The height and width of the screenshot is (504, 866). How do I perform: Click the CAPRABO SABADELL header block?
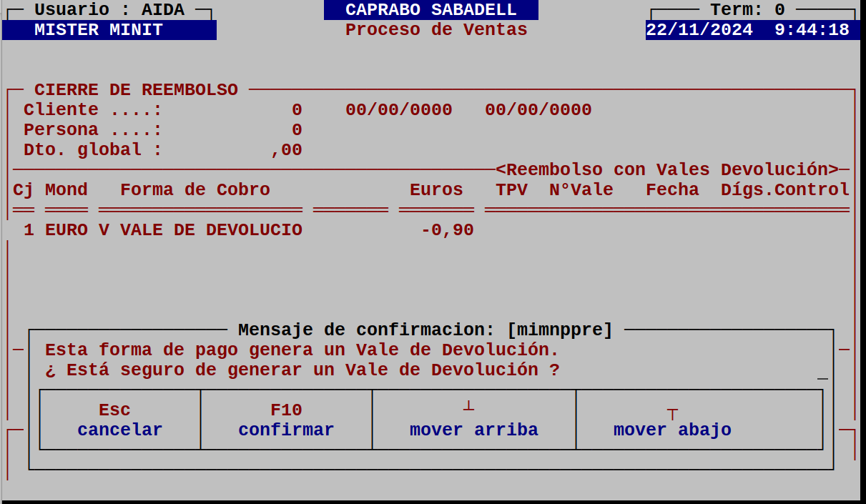coord(432,9)
